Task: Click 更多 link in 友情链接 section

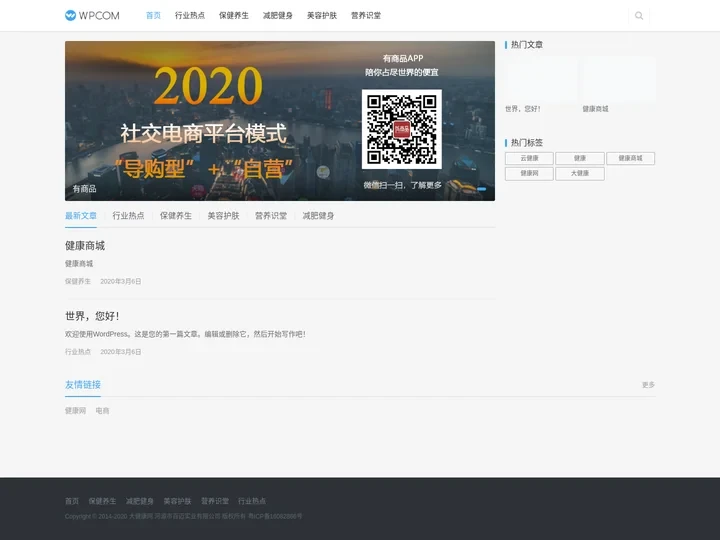Action: coord(648,385)
